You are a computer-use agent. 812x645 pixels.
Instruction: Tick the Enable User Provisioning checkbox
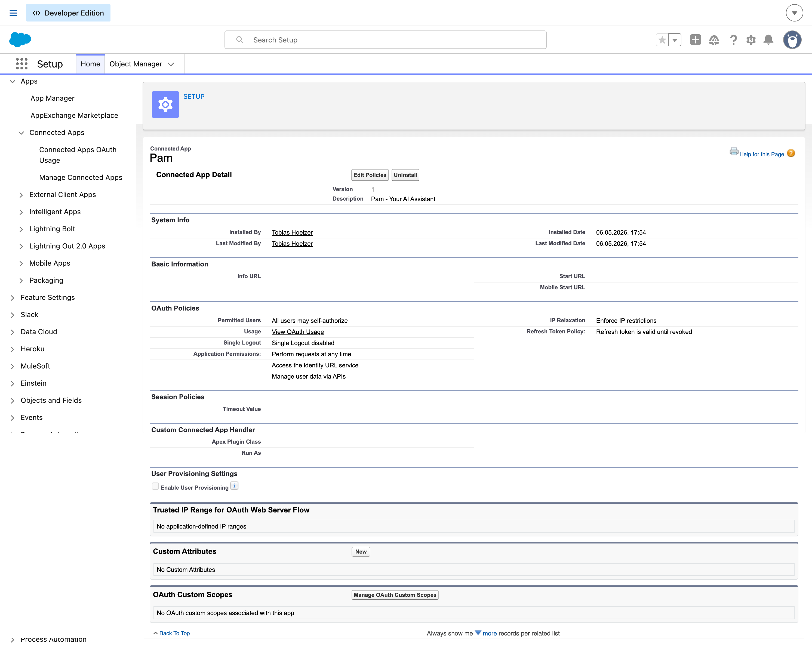tap(155, 486)
